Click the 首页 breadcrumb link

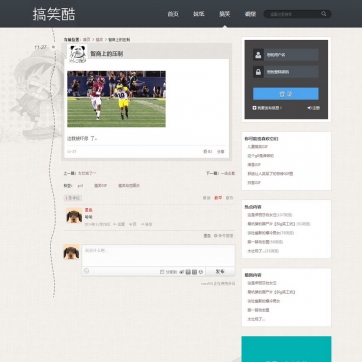87,40
